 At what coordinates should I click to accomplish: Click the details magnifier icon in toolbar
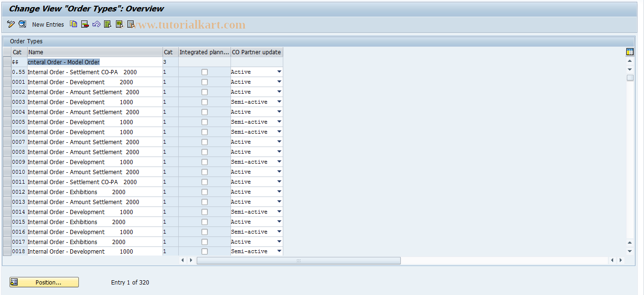pos(22,24)
